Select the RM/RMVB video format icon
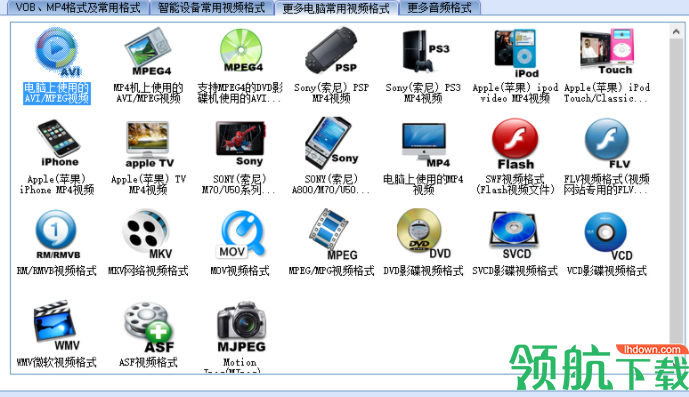The width and height of the screenshot is (689, 397). [58, 234]
